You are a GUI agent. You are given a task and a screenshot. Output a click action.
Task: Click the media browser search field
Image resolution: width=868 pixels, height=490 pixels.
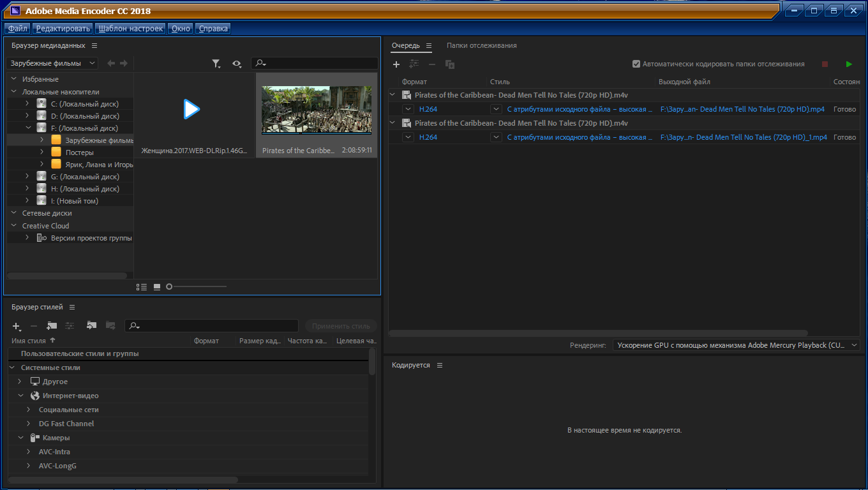315,63
